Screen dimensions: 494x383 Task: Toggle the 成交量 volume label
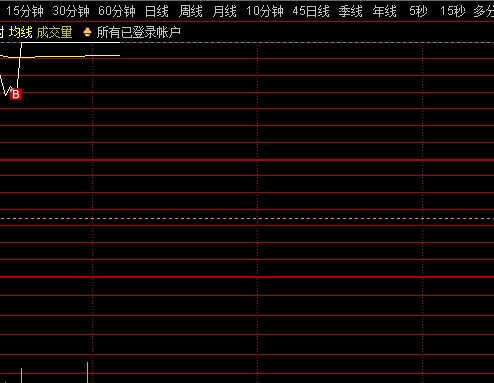(54, 32)
